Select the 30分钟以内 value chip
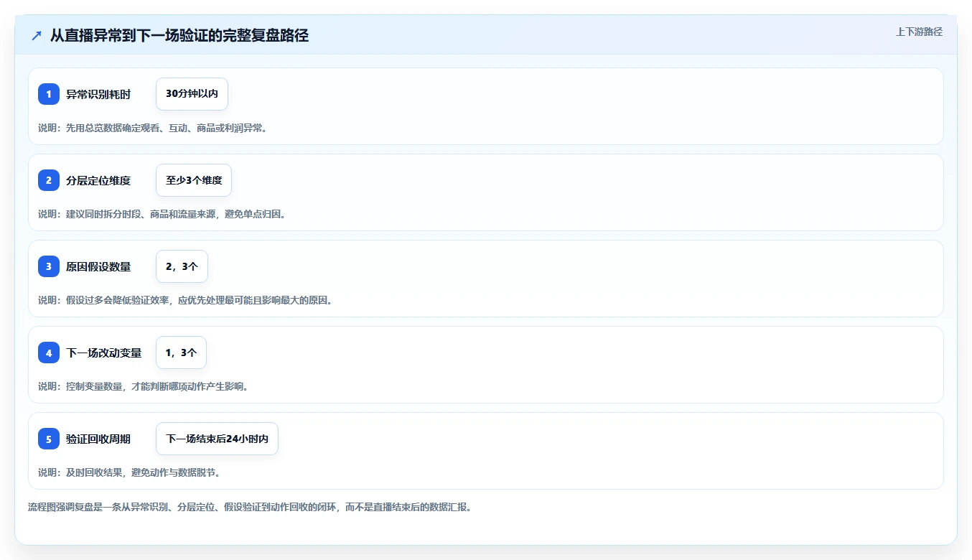This screenshot has width=972, height=560. pos(192,94)
